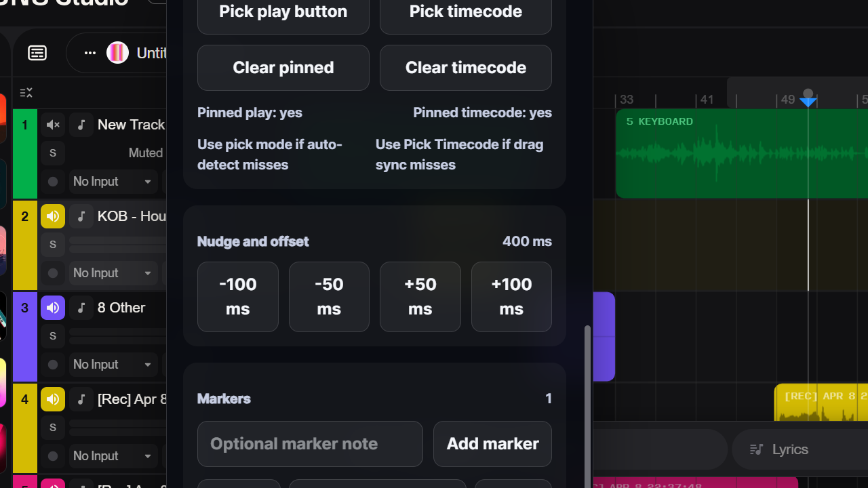Click the note icon on 8 Other track
This screenshot has width=868, height=488.
click(81, 308)
